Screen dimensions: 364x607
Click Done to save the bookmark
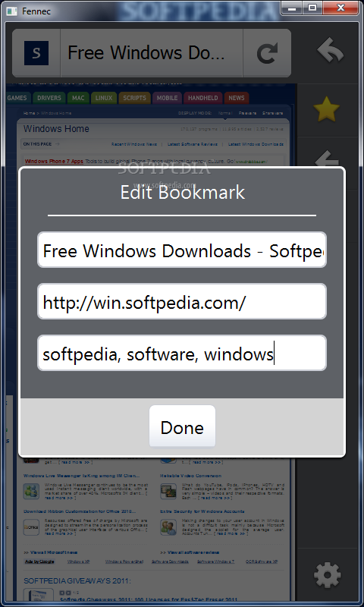click(x=182, y=426)
